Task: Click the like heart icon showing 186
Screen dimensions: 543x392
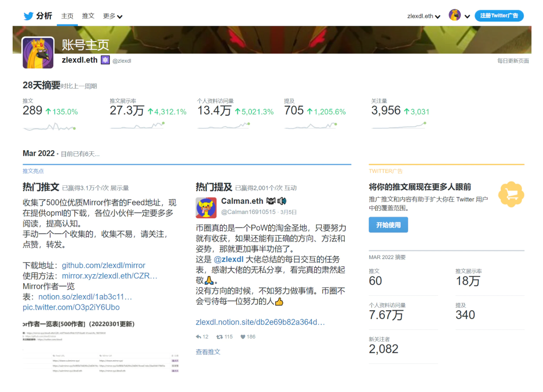Action: coord(243,337)
